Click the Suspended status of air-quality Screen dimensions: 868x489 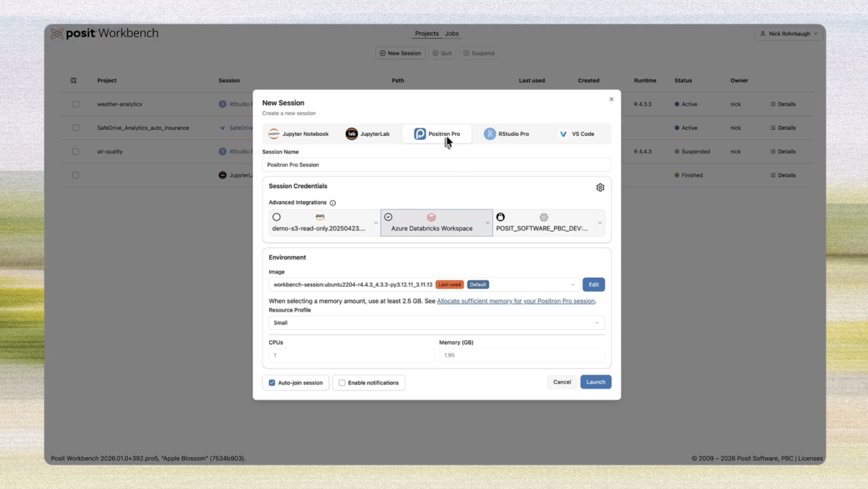tap(692, 152)
